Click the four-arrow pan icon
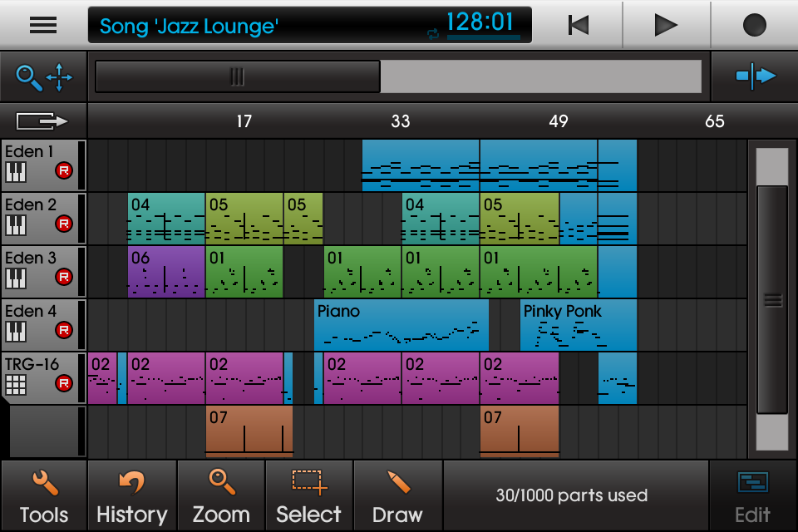This screenshot has height=532, width=798. click(x=60, y=77)
